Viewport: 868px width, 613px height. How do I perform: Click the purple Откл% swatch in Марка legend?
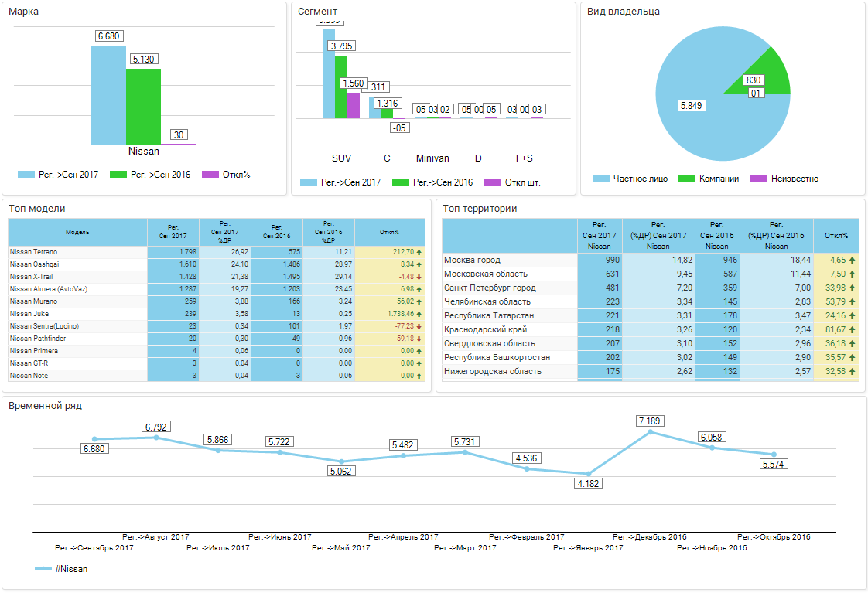click(210, 174)
